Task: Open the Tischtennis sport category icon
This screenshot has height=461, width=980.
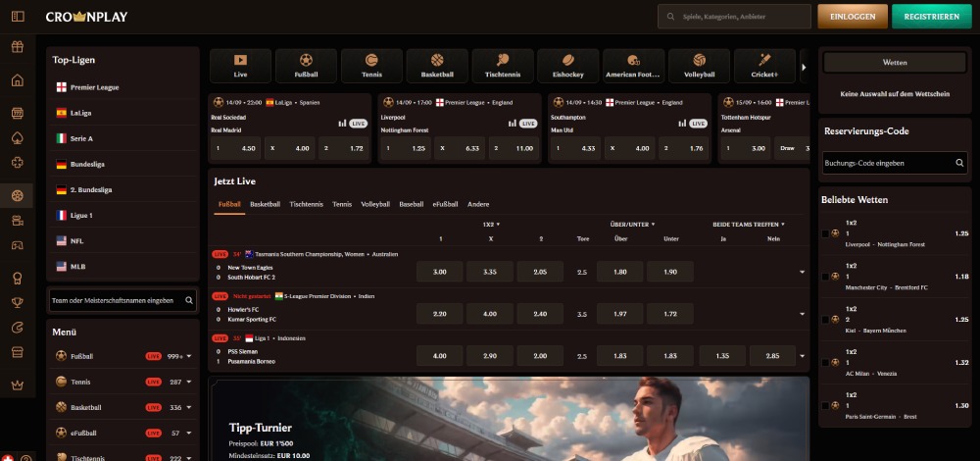Action: coord(503,65)
